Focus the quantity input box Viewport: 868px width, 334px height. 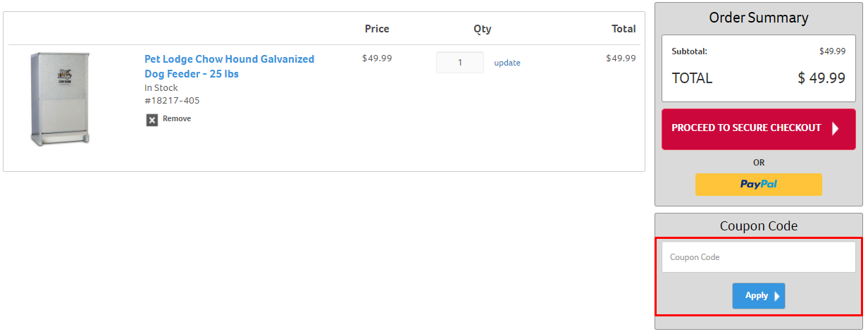460,63
